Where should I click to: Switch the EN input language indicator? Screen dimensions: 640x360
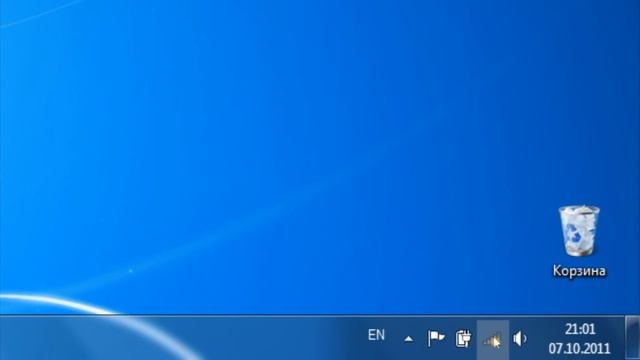coord(376,335)
